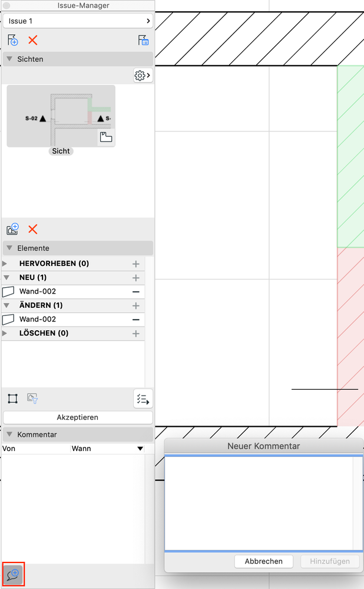Remove view with red X below Sichten
Screen dimensions: 364x589
tap(32, 229)
